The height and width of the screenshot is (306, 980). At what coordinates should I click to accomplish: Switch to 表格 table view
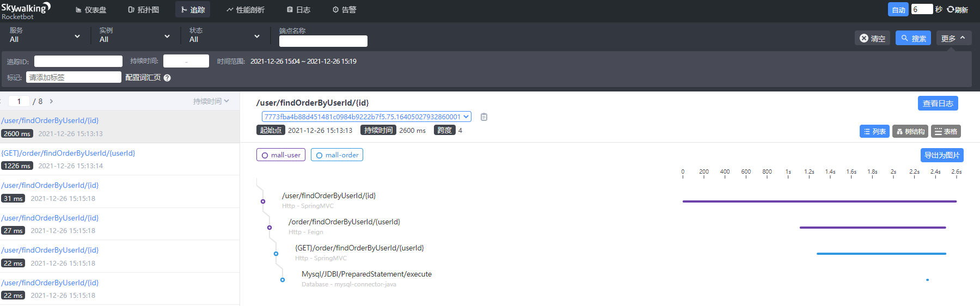(946, 131)
